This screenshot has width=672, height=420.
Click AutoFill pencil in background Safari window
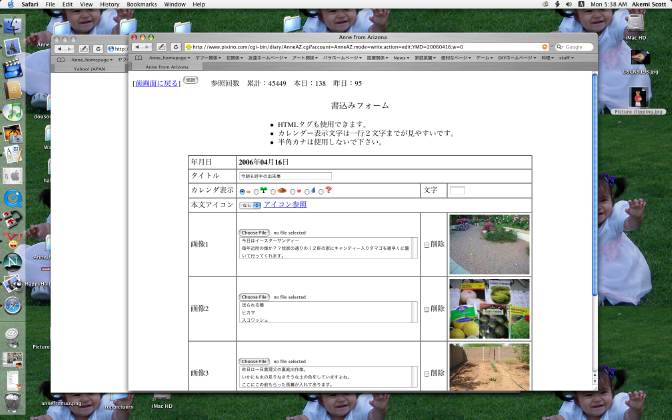pyautogui.click(x=84, y=49)
